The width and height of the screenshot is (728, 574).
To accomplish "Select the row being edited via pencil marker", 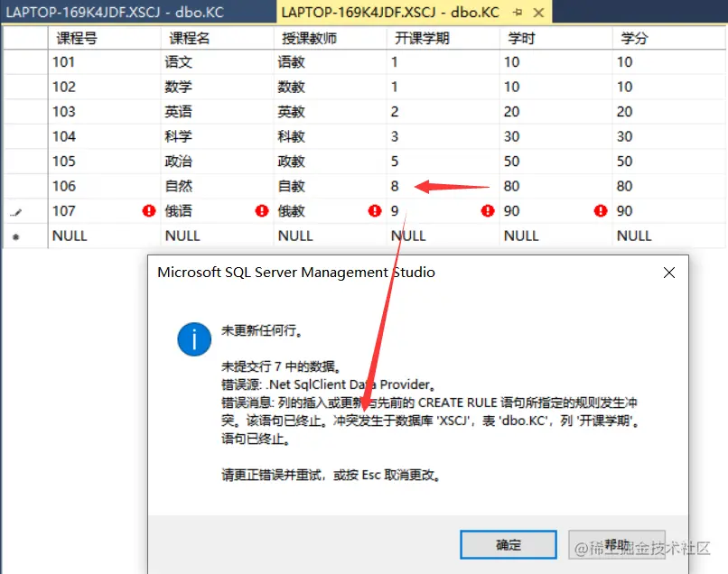I will pos(25,211).
